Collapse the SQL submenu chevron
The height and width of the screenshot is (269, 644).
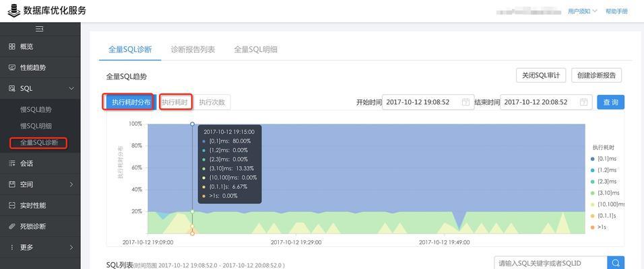point(71,89)
